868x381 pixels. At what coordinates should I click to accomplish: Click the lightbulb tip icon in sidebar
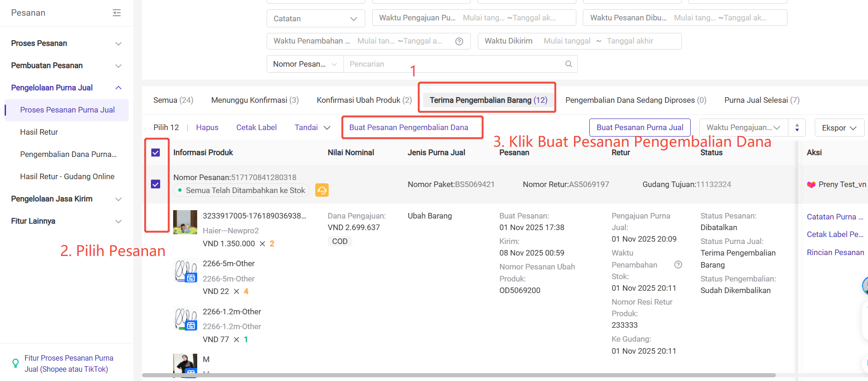(15, 363)
